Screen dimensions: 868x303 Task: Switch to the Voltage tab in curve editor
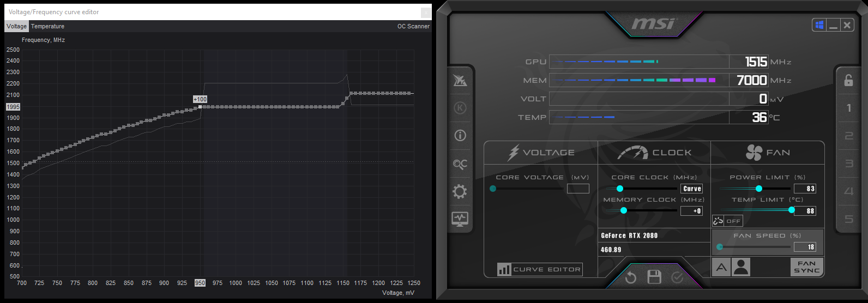[16, 26]
